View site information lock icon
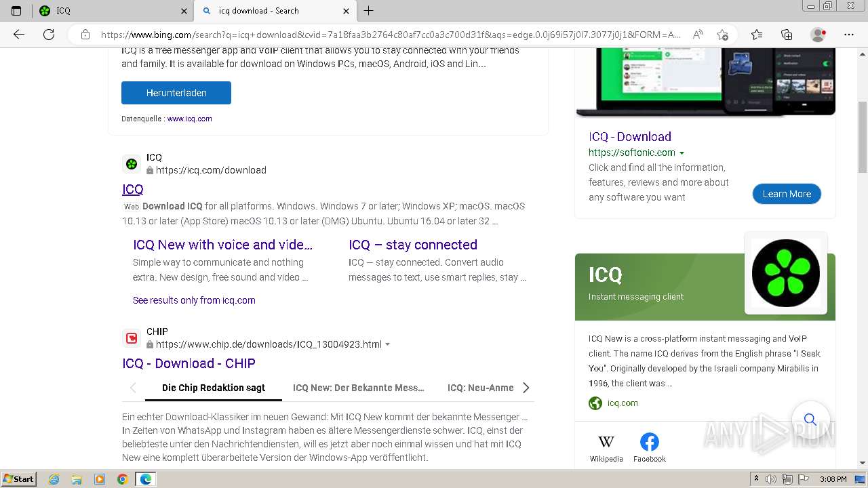The width and height of the screenshot is (868, 488). tap(85, 35)
